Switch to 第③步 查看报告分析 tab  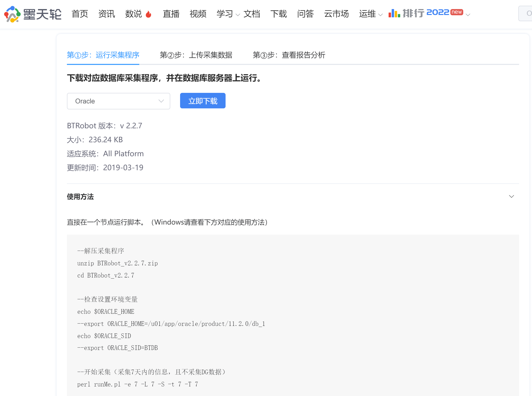(289, 55)
